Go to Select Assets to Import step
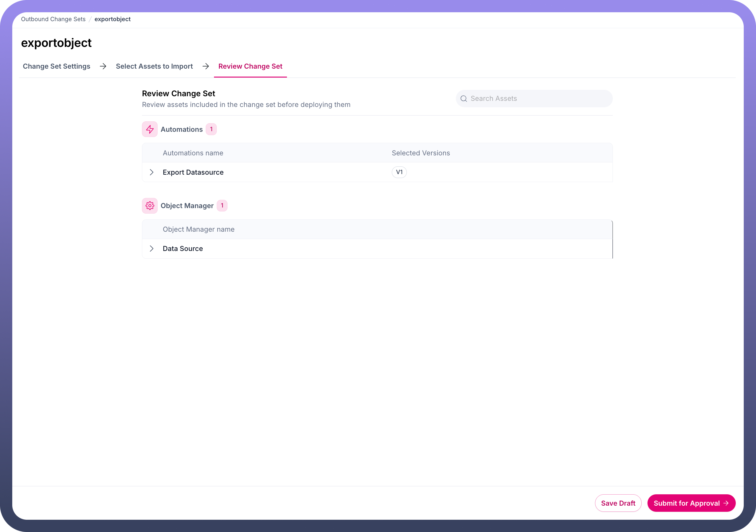The height and width of the screenshot is (532, 756). (x=154, y=66)
